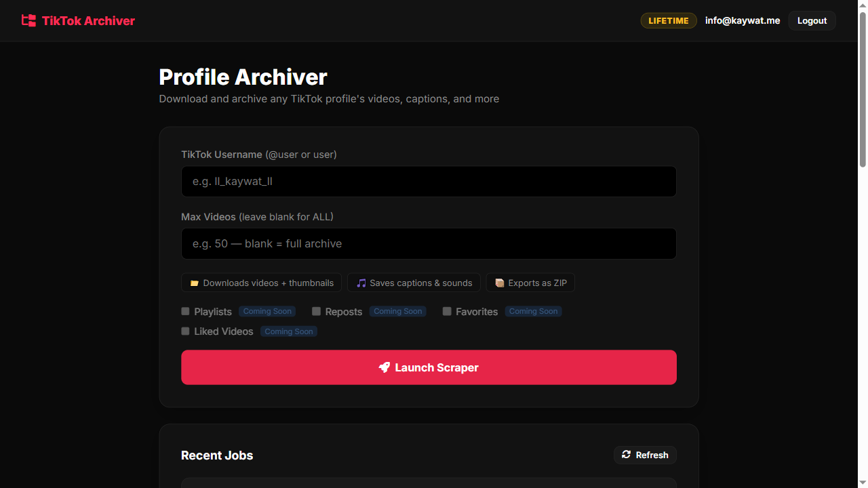Screen dimensions: 868x488
Task: Click the music note icon on Saves captions chip
Action: [361, 283]
